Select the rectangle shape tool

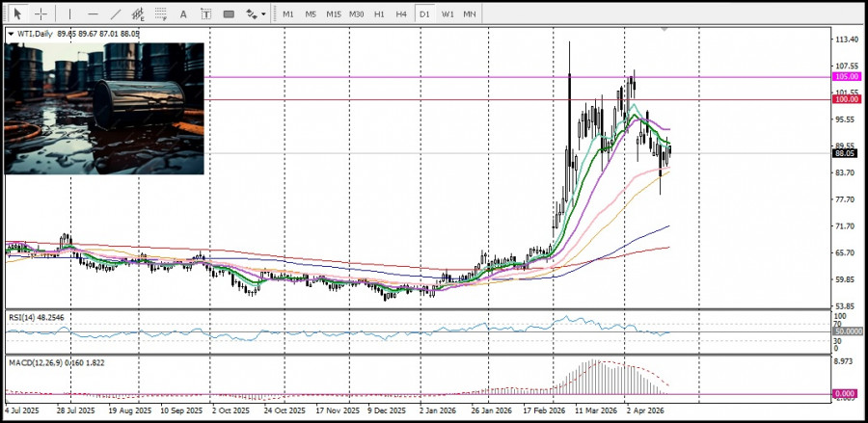tap(229, 13)
